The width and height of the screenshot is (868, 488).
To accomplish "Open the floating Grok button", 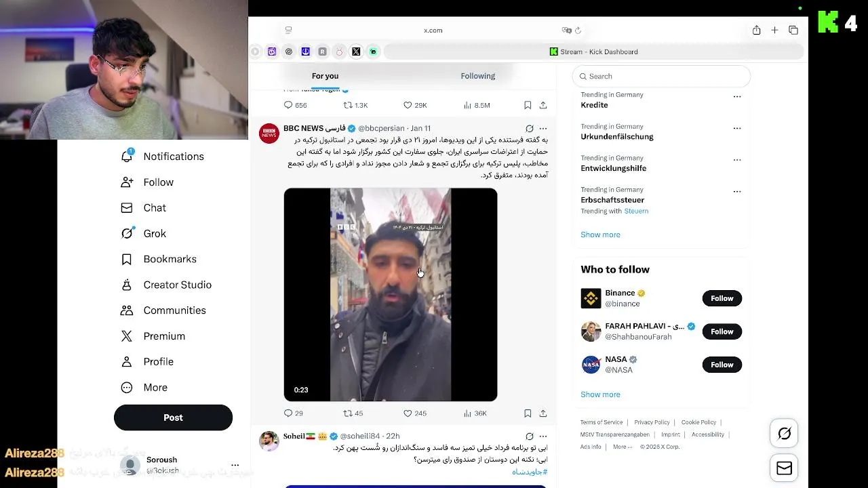I will click(785, 434).
